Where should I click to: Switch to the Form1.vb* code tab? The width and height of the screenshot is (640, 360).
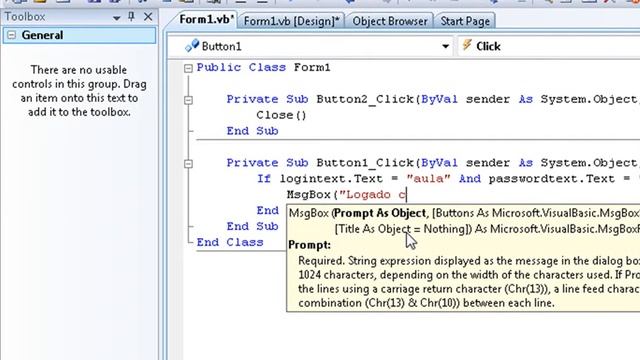(x=206, y=20)
